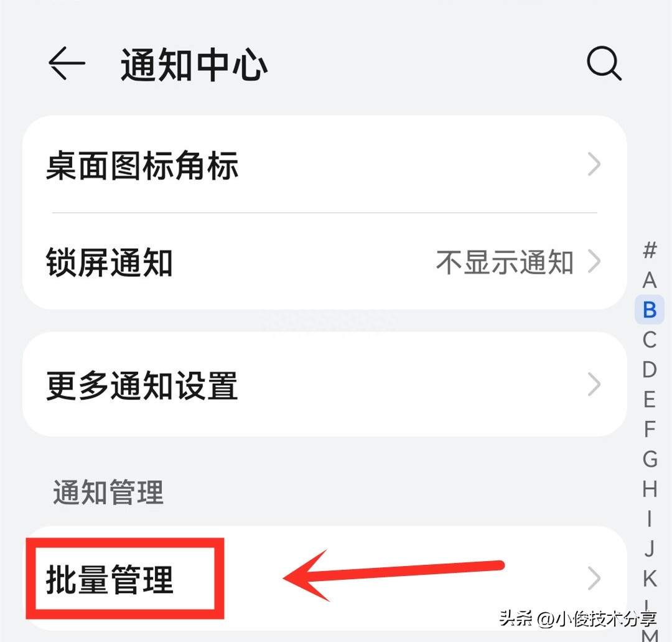
Task: Jump to letter G in index
Action: (650, 458)
